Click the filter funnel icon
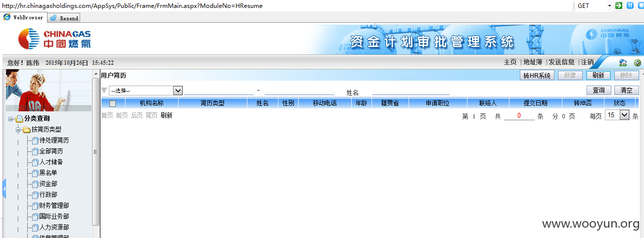 (x=104, y=91)
